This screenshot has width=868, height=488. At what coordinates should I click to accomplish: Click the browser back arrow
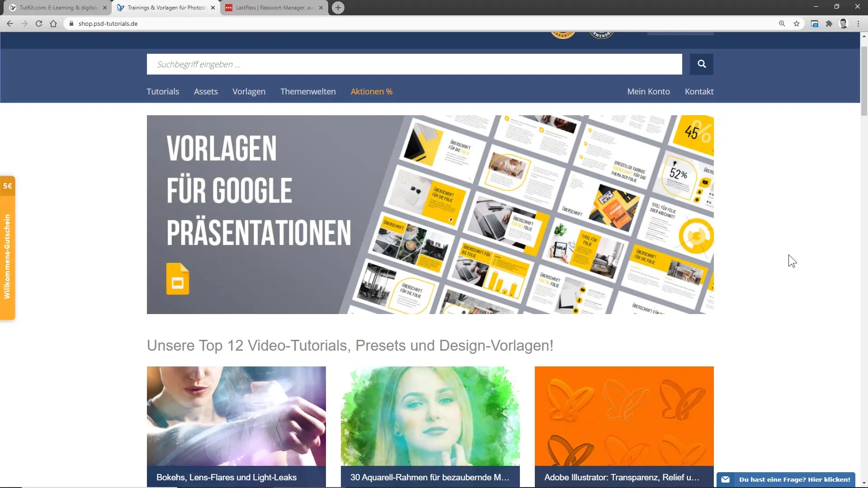(x=10, y=23)
